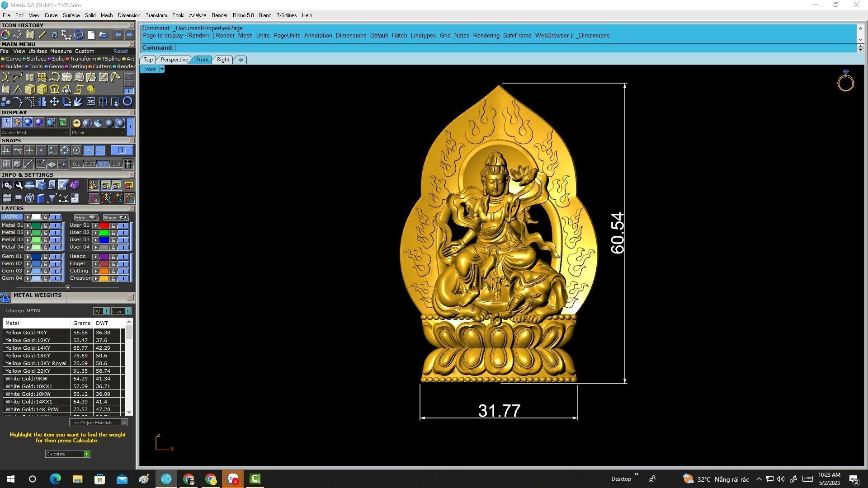Set snap increment to 0.25
Screen dimensions: 868x488
[90, 164]
